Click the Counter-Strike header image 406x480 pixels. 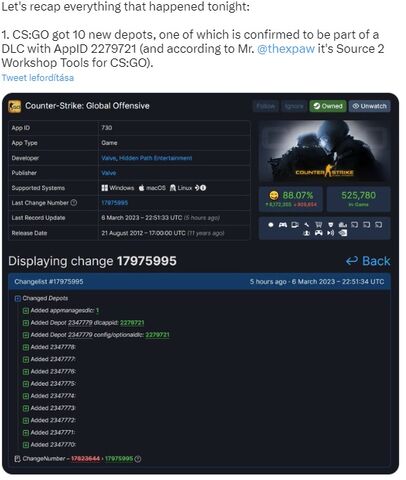(325, 152)
